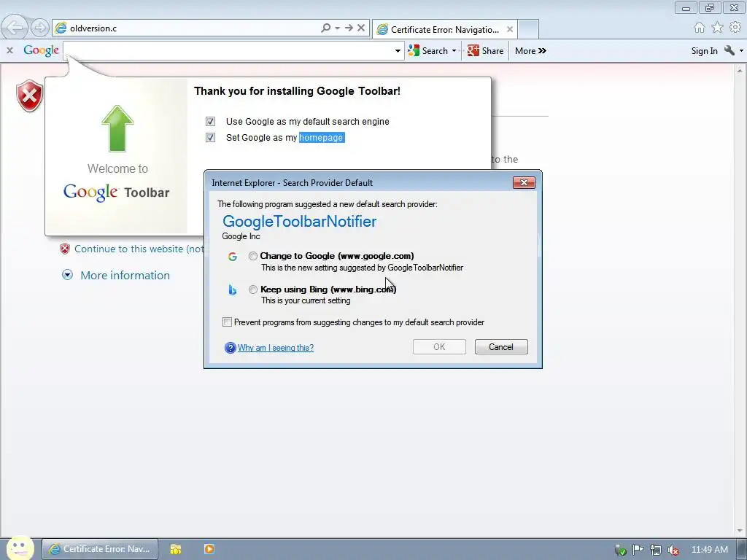Screen dimensions: 747x560
Task: Open the Why am I seeing this link
Action: pos(275,348)
